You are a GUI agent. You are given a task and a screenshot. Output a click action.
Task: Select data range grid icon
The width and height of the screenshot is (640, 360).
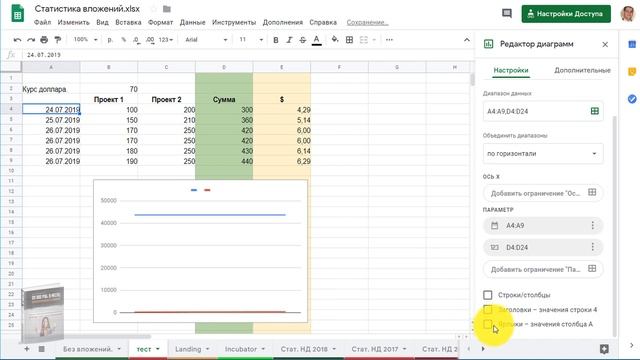(x=595, y=111)
